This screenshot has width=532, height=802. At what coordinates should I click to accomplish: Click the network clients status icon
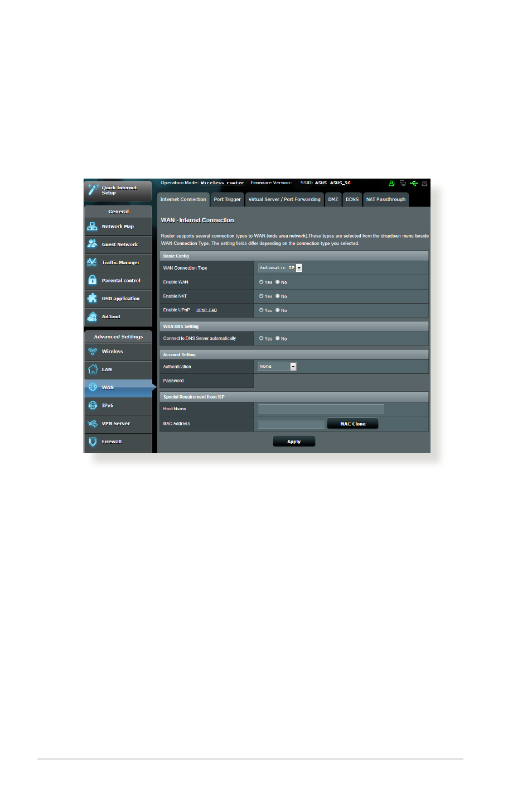coord(403,183)
